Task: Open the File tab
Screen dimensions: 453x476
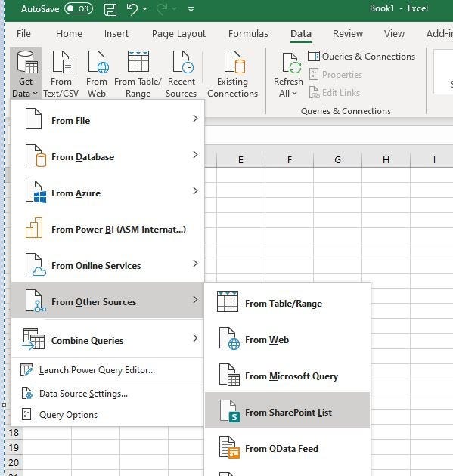Action: tap(23, 34)
